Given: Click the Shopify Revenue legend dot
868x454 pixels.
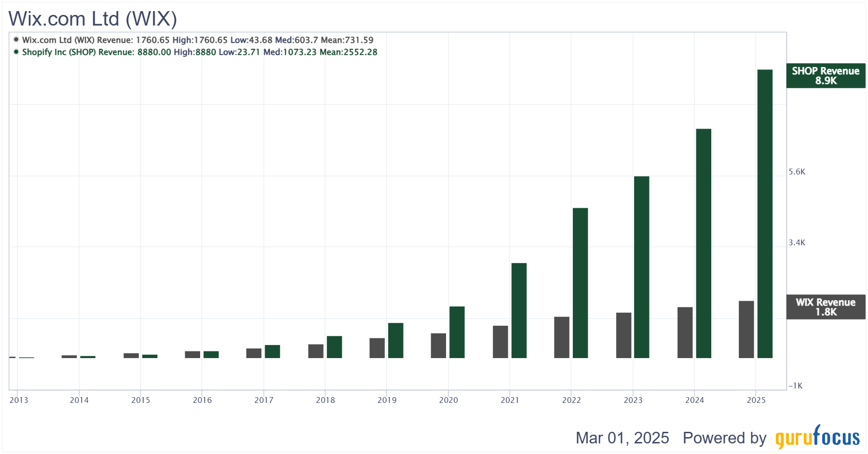Looking at the screenshot, I should [x=16, y=52].
